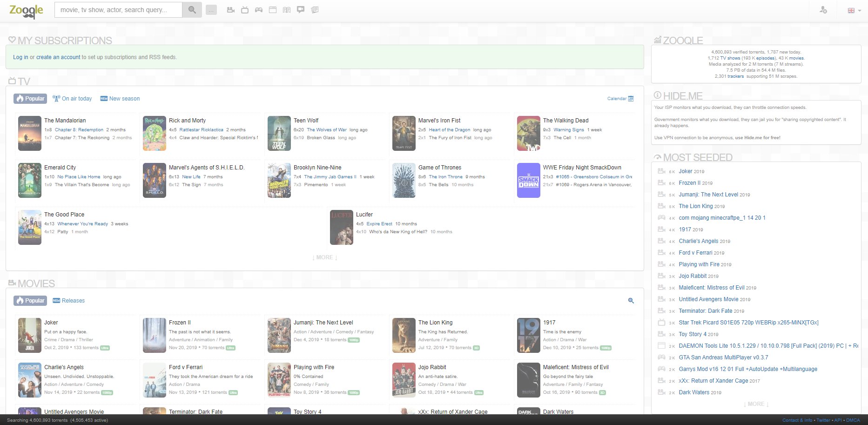
Task: Click the magnifier search button
Action: pos(192,10)
